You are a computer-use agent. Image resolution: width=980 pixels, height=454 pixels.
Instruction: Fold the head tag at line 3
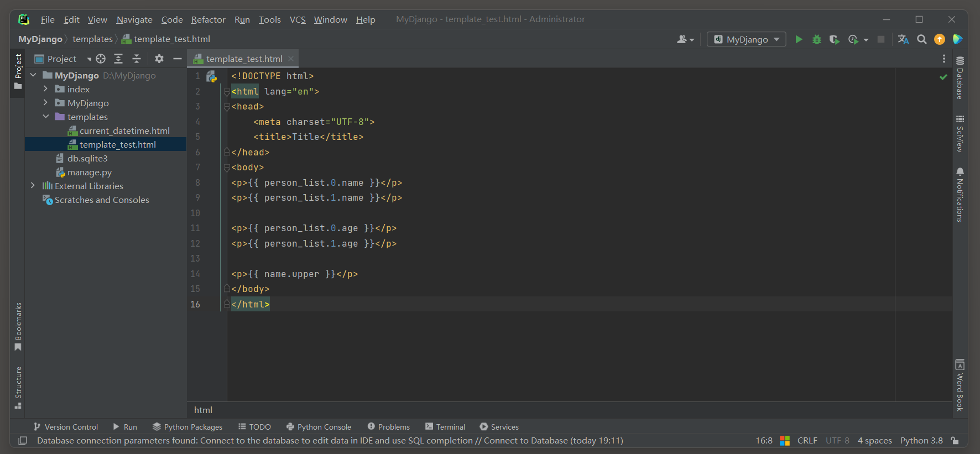pos(227,107)
